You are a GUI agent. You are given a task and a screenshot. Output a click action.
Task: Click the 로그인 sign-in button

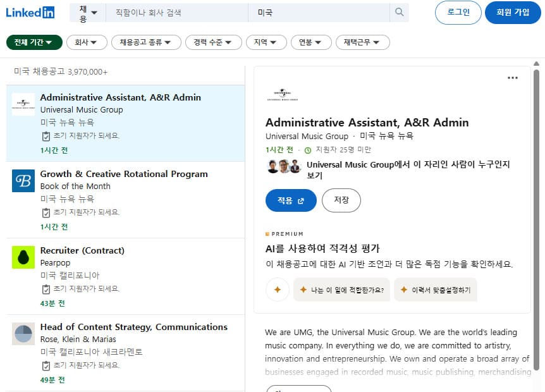coord(458,13)
